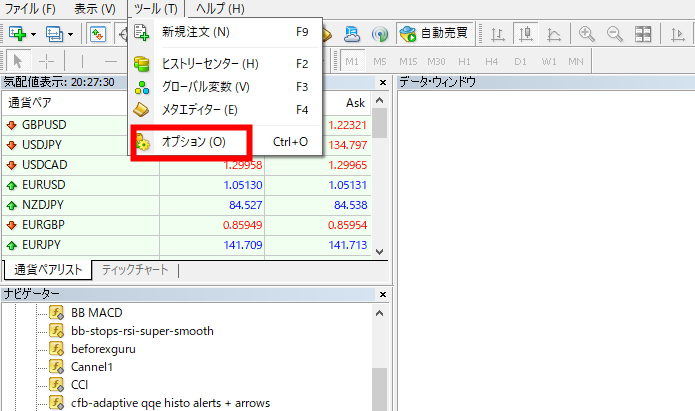Image resolution: width=695 pixels, height=411 pixels.
Task: Switch to the H4 timeframe
Action: [x=492, y=61]
